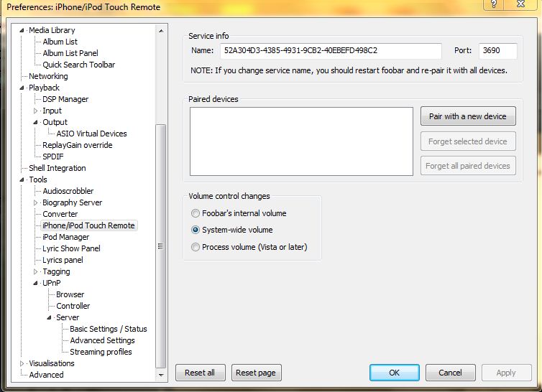Expand the Visualisations tree node
542x392 pixels.
(22, 364)
